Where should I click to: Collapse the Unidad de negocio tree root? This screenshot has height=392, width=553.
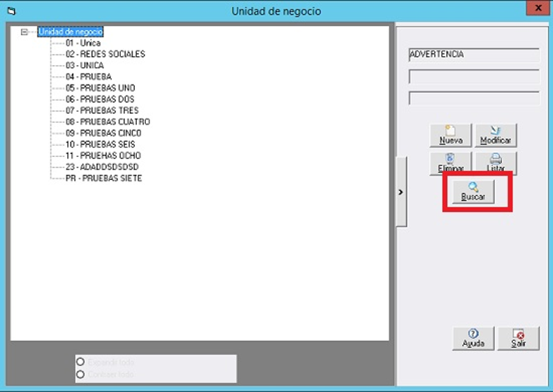pyautogui.click(x=24, y=32)
